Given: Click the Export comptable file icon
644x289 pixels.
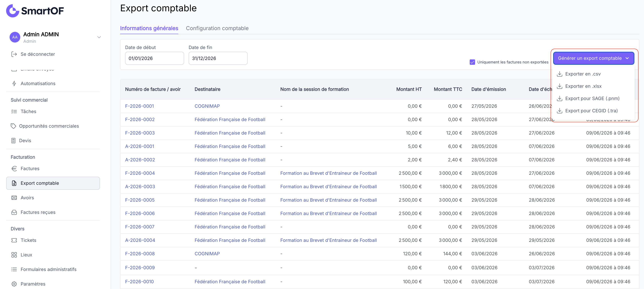Looking at the screenshot, I should [14, 183].
